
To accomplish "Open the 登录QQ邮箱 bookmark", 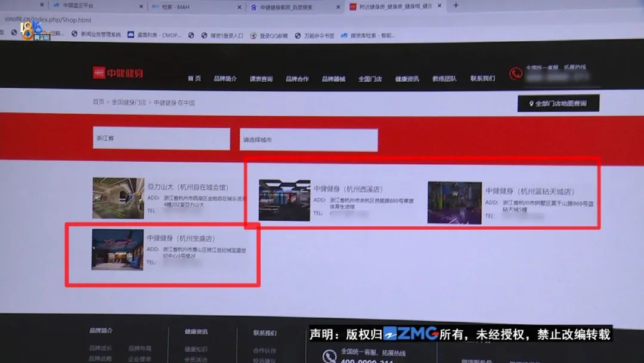I will [x=269, y=36].
